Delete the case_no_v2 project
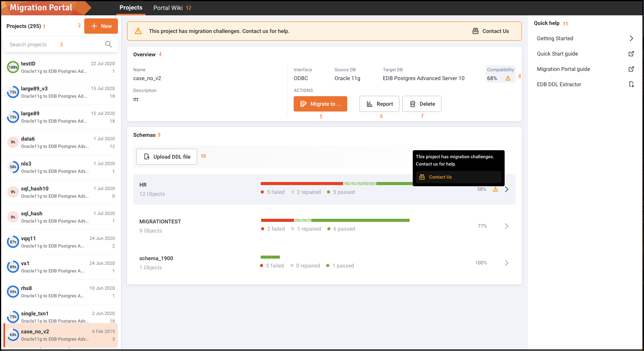Screen dimensions: 644x351 point(422,104)
